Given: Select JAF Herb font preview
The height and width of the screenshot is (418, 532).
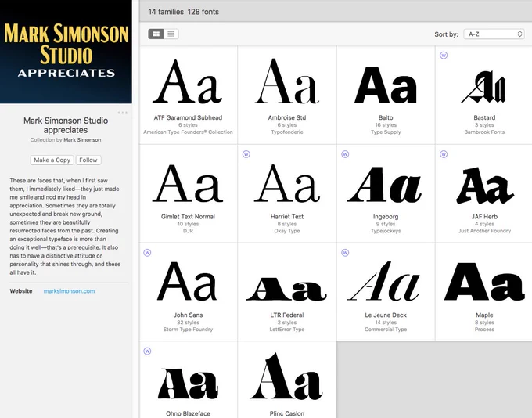Looking at the screenshot, I should coord(485,186).
